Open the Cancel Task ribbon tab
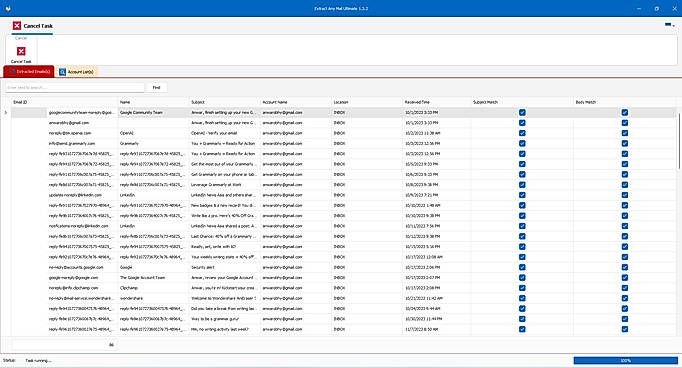This screenshot has height=368, width=682. (33, 26)
